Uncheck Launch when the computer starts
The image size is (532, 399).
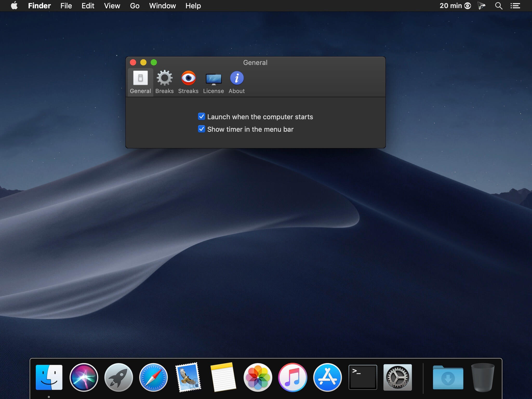[202, 117]
